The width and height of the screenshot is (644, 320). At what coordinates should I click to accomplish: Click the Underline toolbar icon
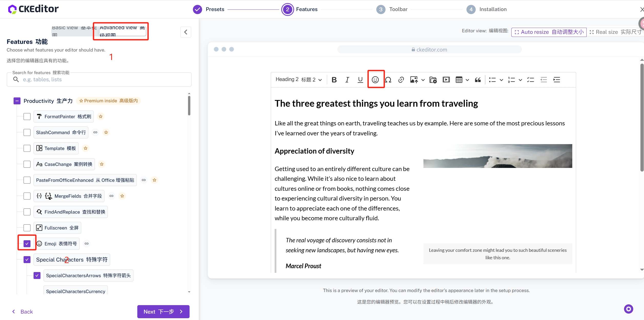360,80
